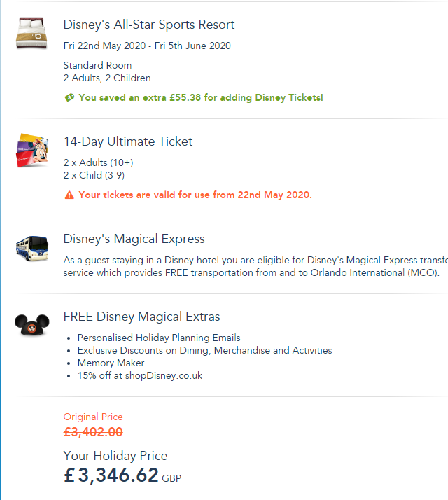Click Exclusive Discounts on Dining item
Image resolution: width=448 pixels, height=500 pixels.
(205, 350)
